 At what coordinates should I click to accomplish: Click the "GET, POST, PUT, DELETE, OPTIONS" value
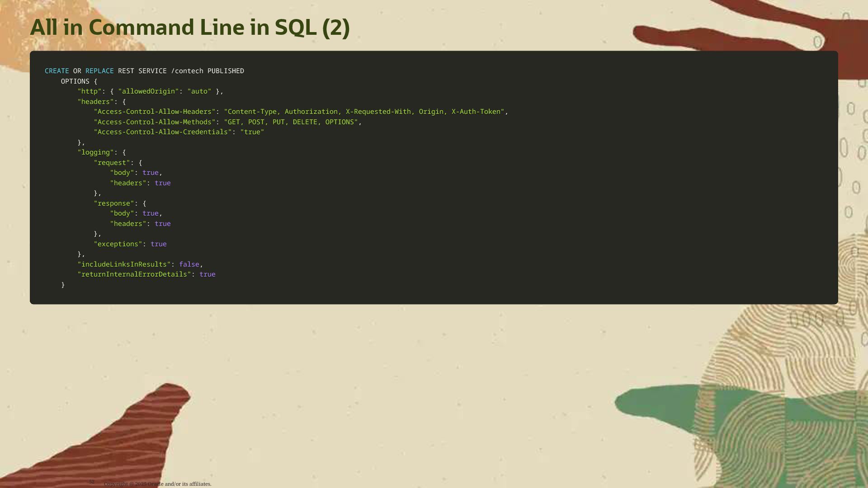(x=291, y=122)
